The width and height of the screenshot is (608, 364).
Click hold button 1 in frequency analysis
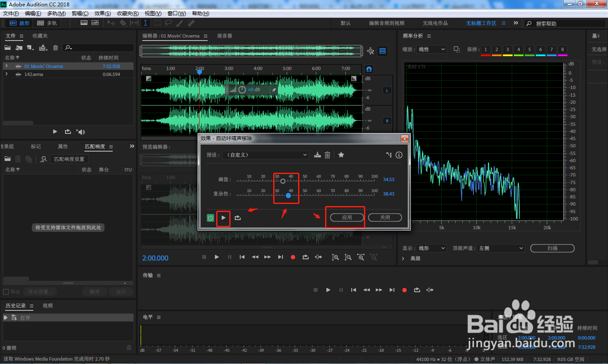(486, 50)
